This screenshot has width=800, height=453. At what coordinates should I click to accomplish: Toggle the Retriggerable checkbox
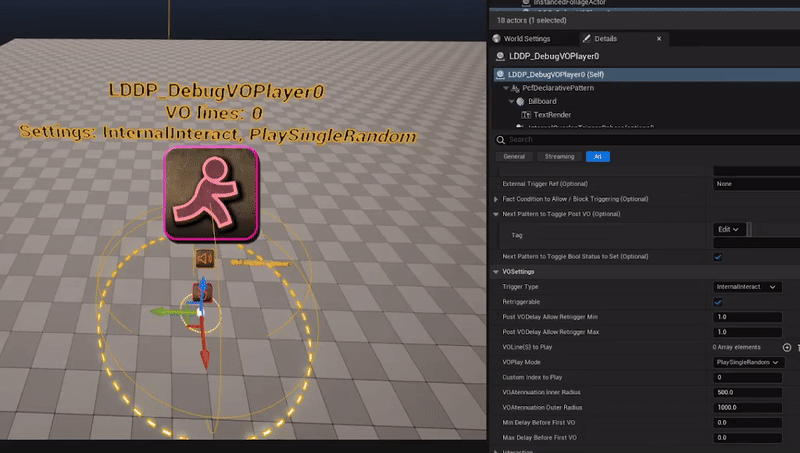point(718,303)
